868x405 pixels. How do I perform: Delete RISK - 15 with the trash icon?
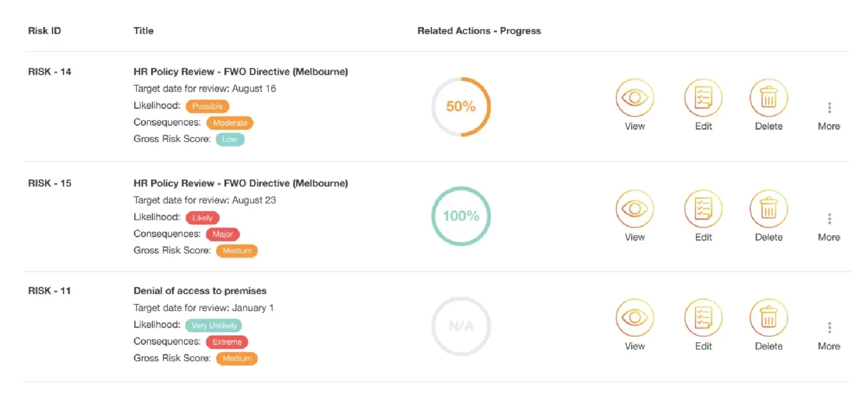(768, 209)
